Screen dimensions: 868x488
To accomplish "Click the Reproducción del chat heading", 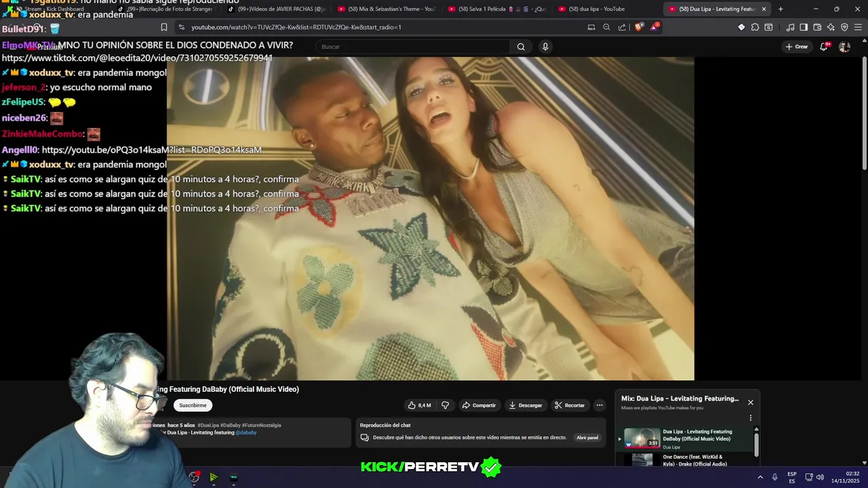I will tap(385, 425).
